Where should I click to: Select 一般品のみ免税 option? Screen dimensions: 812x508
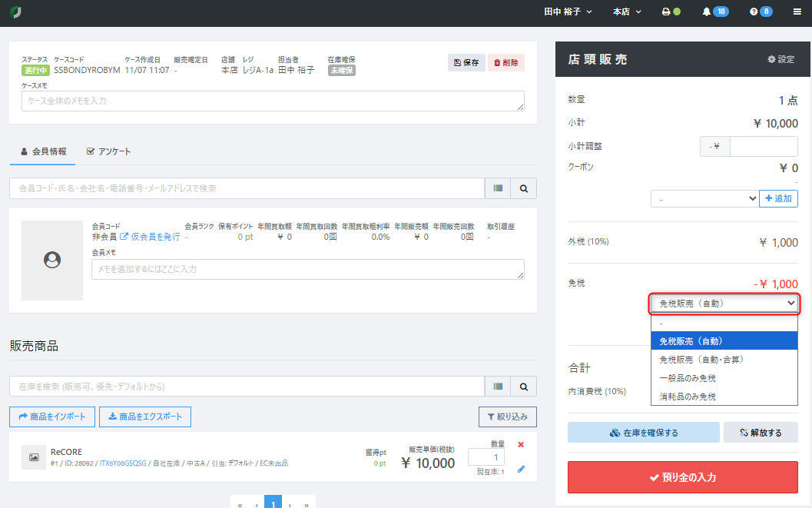click(x=724, y=378)
